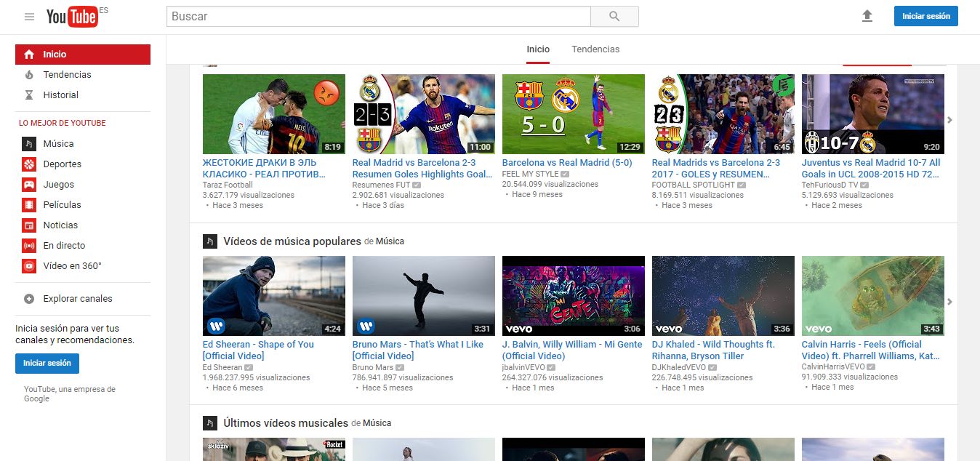Open the Mi Gente 3:06 video thumbnail

coord(574,296)
